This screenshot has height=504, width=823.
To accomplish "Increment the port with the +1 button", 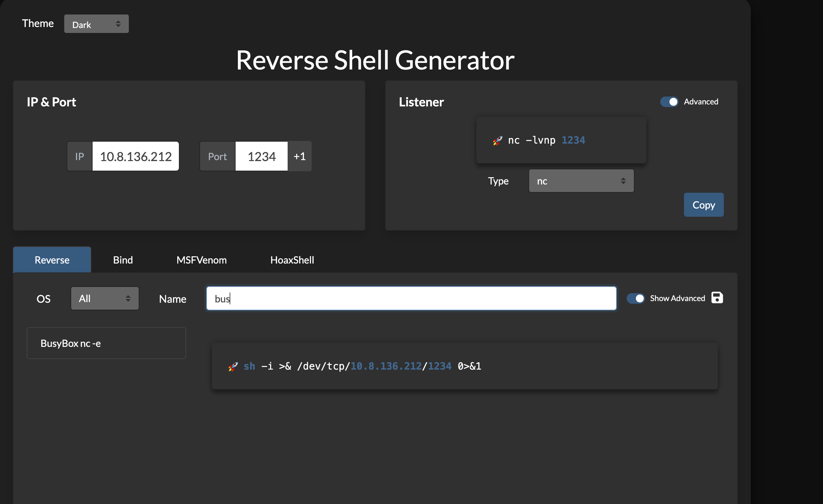I will (299, 156).
